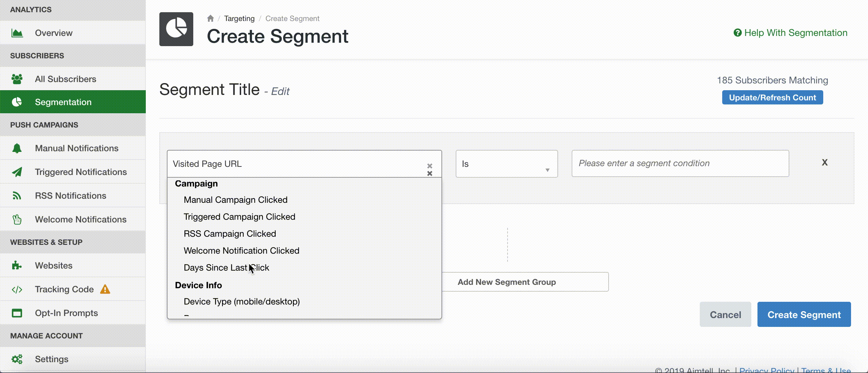Click the Opt-In Prompts icon

click(x=17, y=313)
